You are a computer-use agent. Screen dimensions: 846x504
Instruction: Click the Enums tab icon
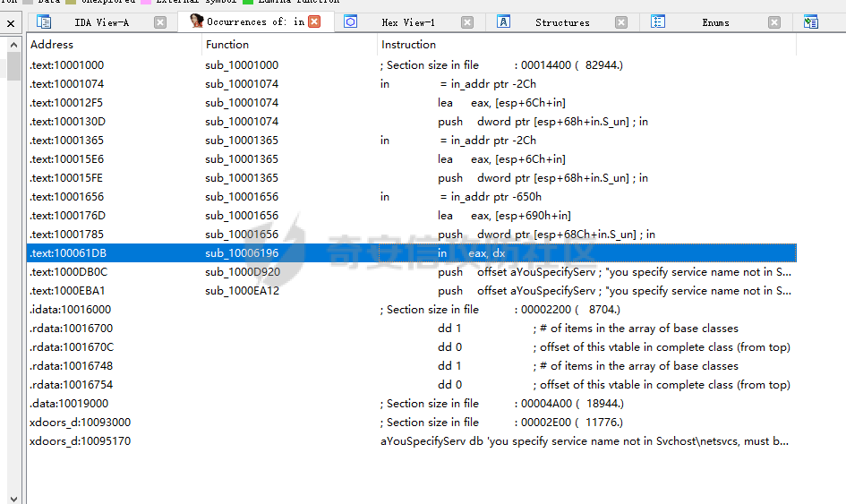pos(658,22)
